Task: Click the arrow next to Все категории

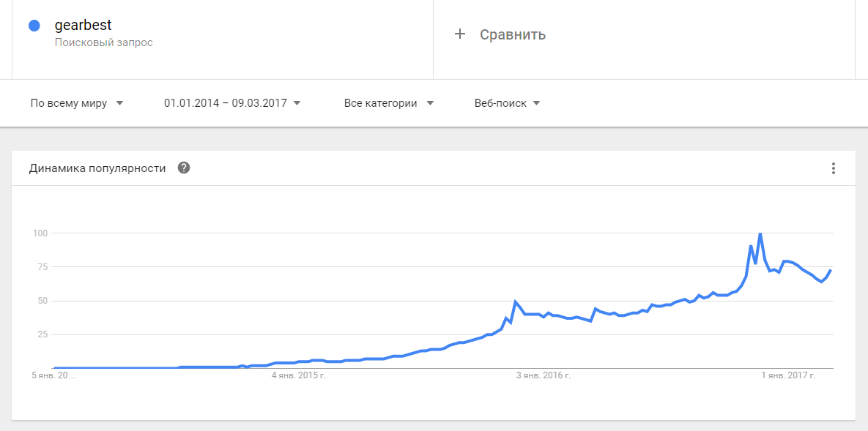Action: [430, 103]
